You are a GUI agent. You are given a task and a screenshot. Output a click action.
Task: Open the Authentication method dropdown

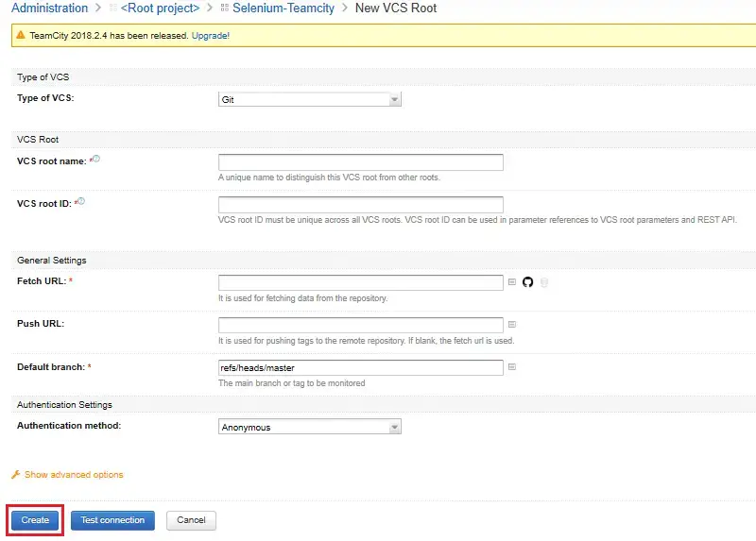tap(310, 427)
